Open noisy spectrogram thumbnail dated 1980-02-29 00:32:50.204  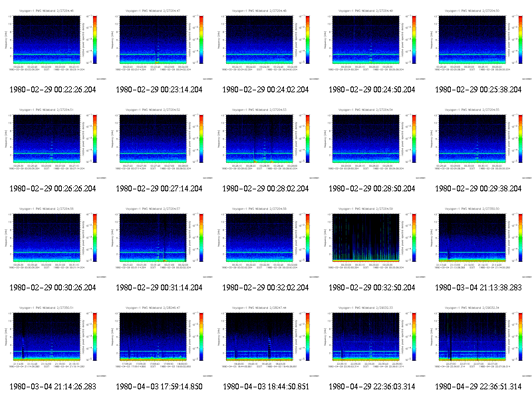(x=372, y=242)
